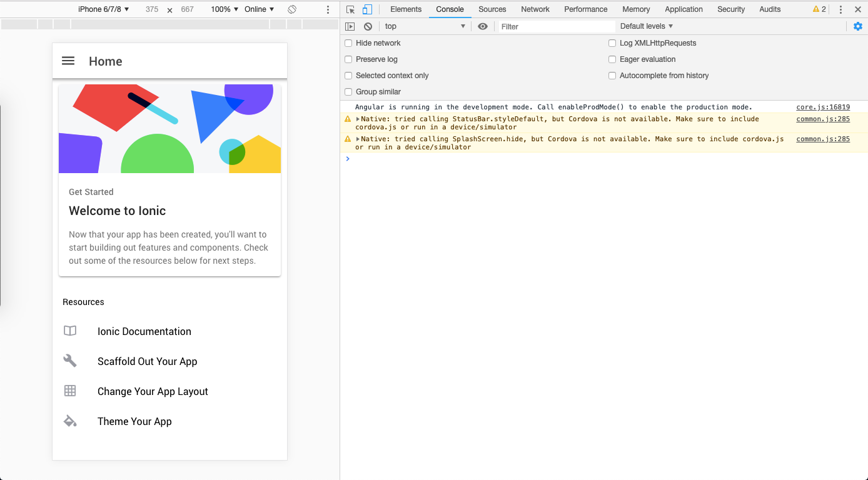The image size is (868, 480).
Task: Toggle Autocomplete from history checkbox
Action: (x=612, y=76)
